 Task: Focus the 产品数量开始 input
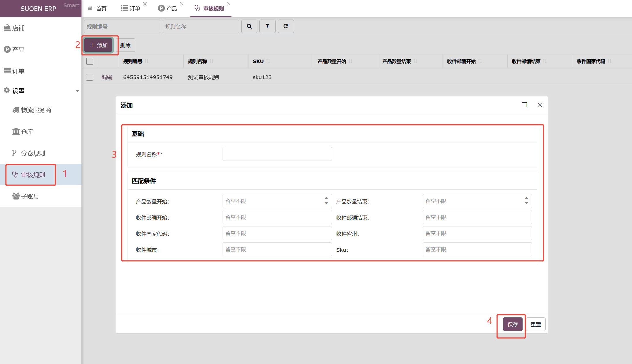coord(277,201)
